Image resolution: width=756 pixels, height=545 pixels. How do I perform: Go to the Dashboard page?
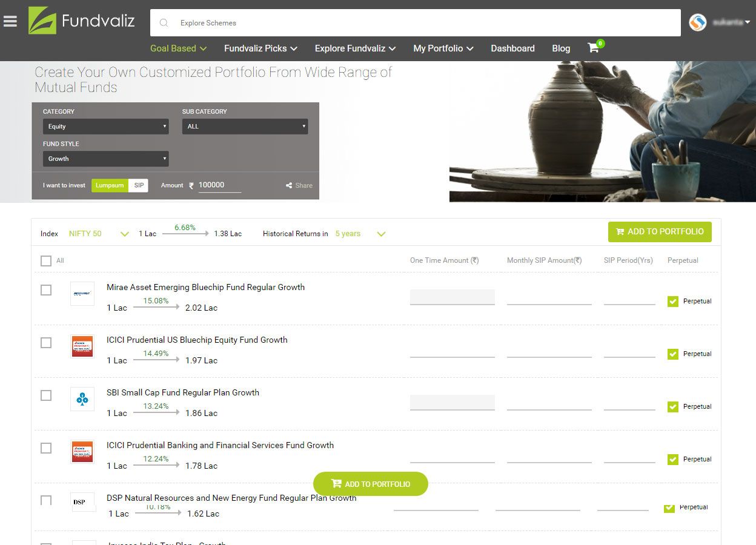coord(512,48)
